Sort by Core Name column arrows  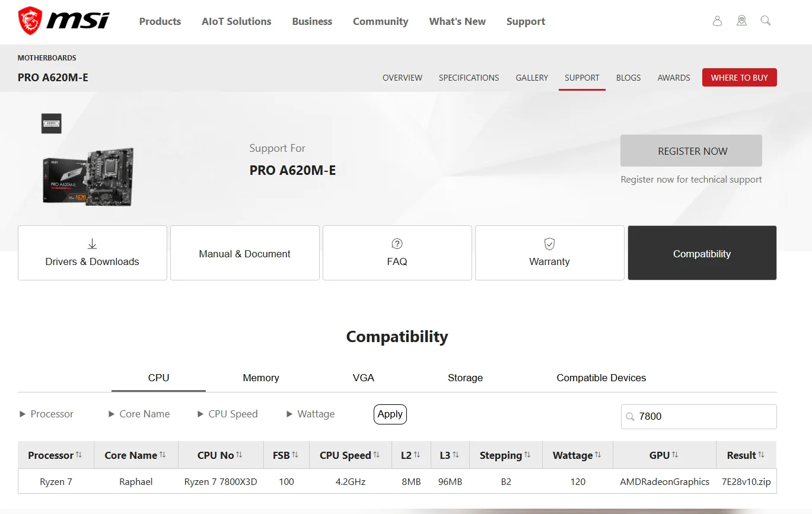click(x=163, y=455)
